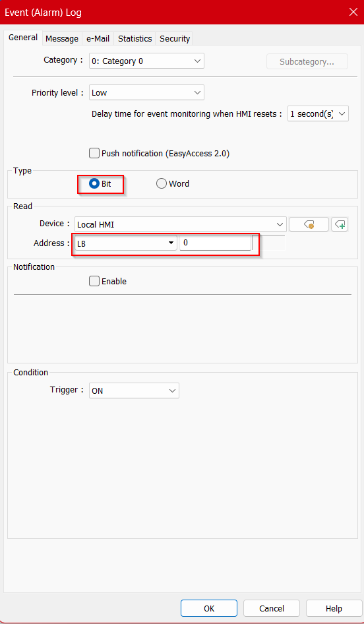Go to the Security tab
This screenshot has height=624, width=364.
click(174, 39)
